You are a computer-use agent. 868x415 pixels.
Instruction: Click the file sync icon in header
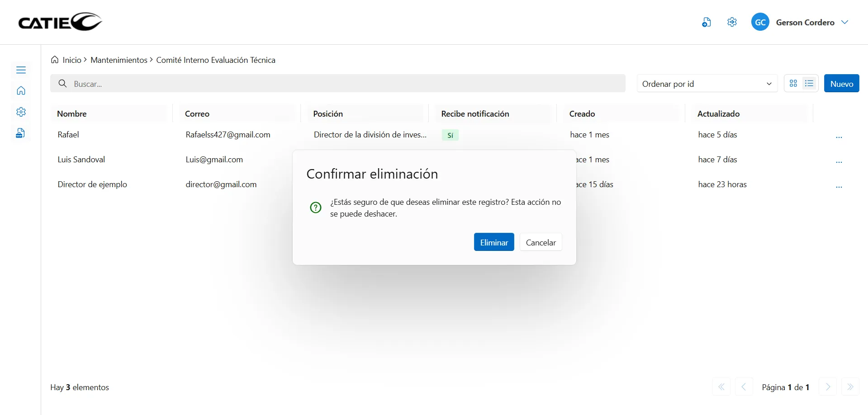tap(706, 22)
